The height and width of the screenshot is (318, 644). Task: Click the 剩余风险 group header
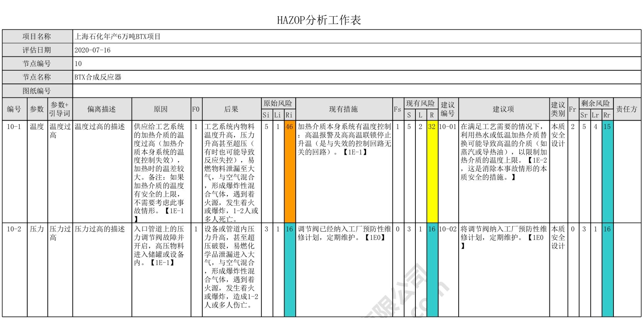coord(596,104)
